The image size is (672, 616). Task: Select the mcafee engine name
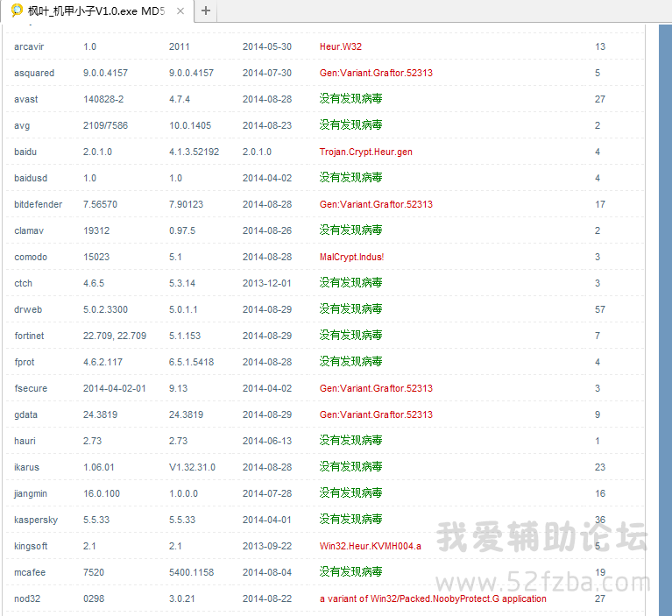tap(30, 572)
